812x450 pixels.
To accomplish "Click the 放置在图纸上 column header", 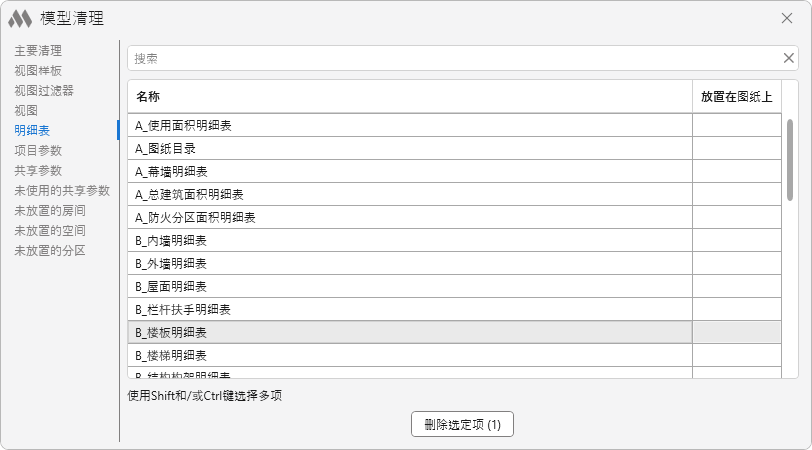I will [736, 97].
